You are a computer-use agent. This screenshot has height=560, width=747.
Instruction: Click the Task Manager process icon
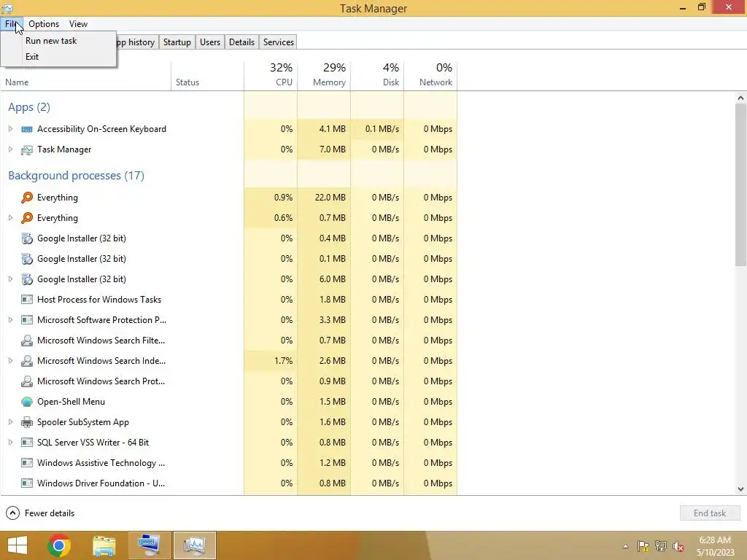point(27,149)
